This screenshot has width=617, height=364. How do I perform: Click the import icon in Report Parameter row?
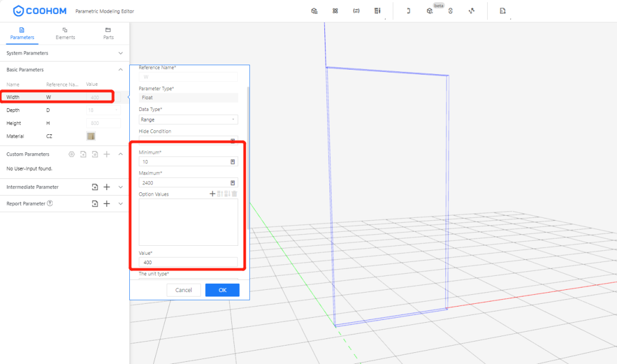tap(95, 204)
